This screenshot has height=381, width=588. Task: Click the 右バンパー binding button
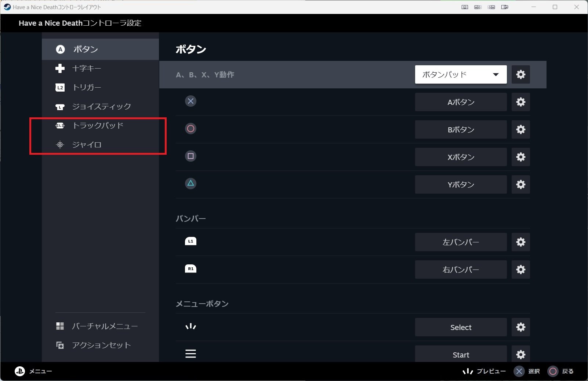coord(461,270)
